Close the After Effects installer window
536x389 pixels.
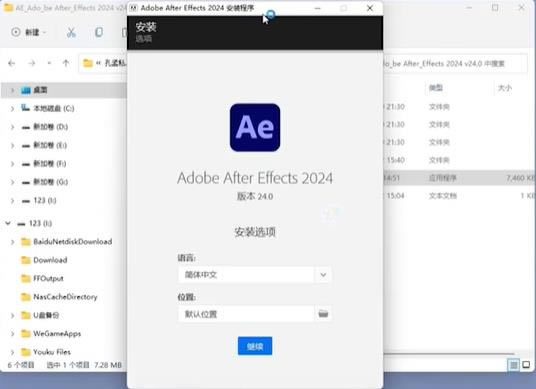click(x=370, y=8)
